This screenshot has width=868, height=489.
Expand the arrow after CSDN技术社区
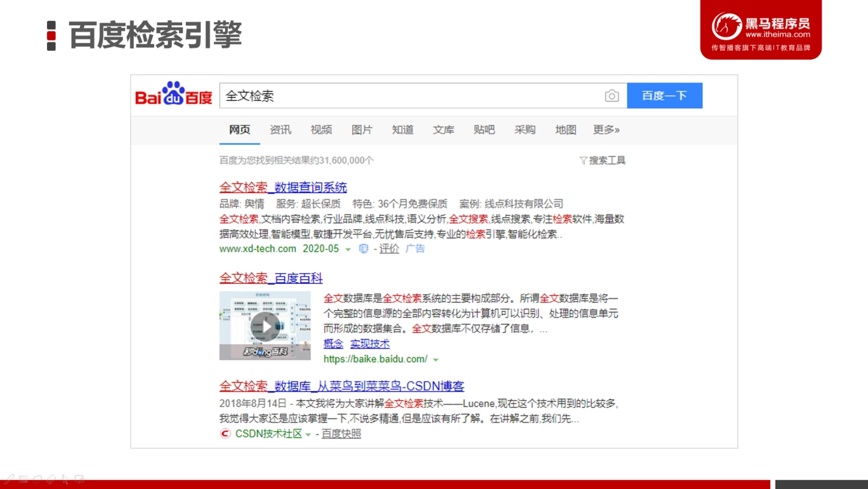coord(308,434)
